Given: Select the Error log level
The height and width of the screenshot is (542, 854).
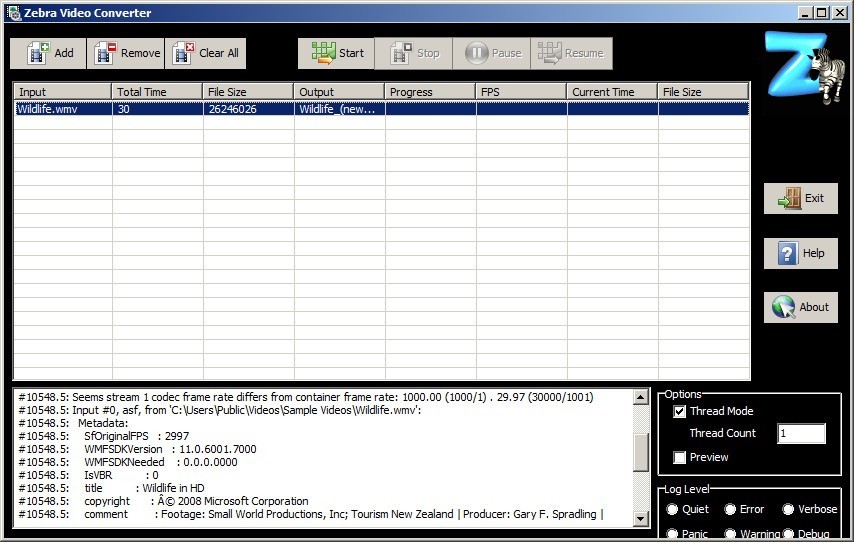Looking at the screenshot, I should [x=730, y=509].
